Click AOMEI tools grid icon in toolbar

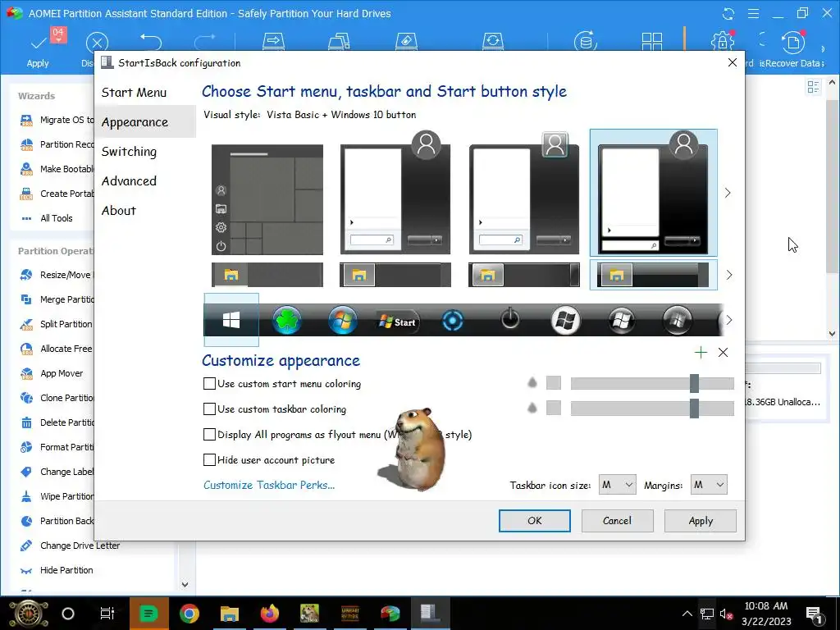pyautogui.click(x=652, y=42)
